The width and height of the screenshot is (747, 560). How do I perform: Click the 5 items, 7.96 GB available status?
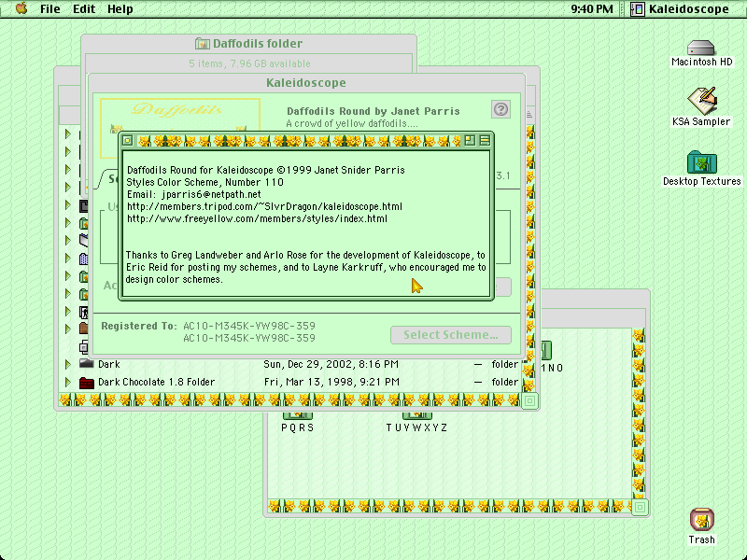click(249, 63)
